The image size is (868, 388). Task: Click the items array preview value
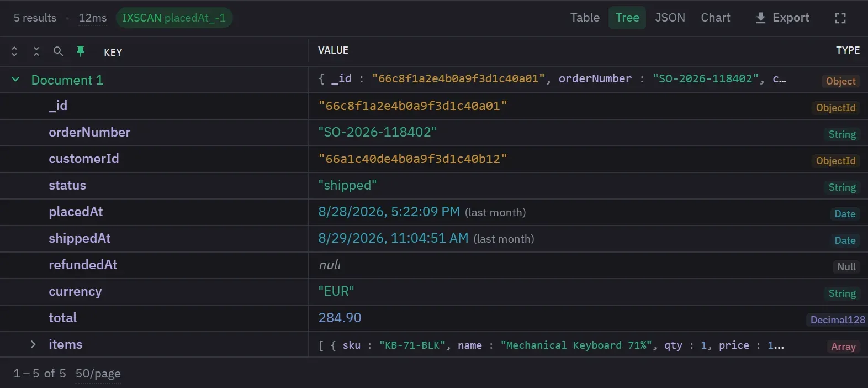click(x=551, y=345)
